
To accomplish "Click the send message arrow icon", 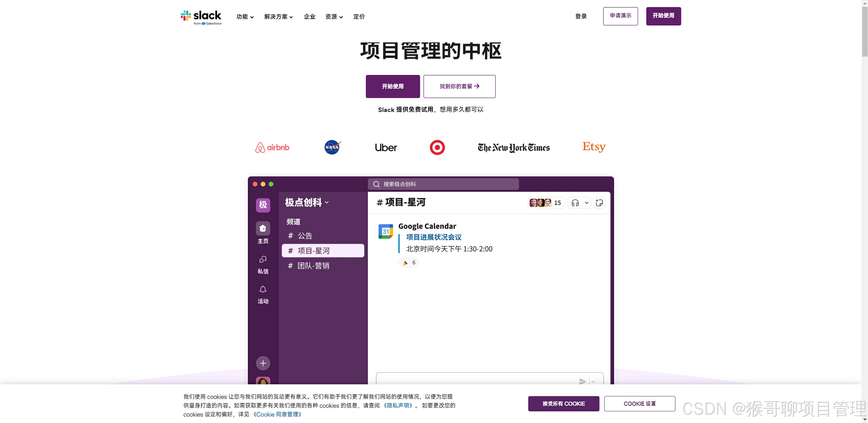I will [583, 381].
